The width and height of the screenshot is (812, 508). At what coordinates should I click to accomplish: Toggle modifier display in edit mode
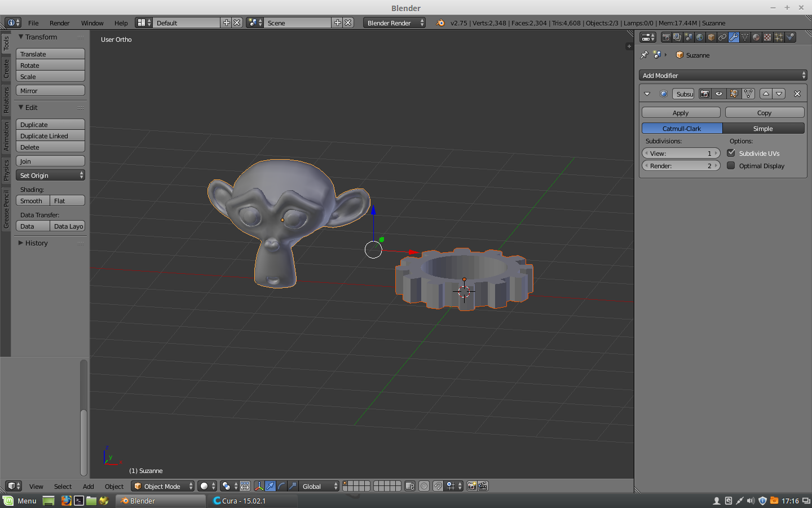click(734, 94)
